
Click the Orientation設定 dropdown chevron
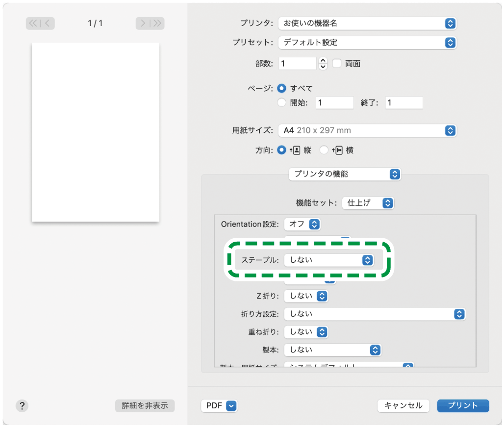pyautogui.click(x=314, y=224)
